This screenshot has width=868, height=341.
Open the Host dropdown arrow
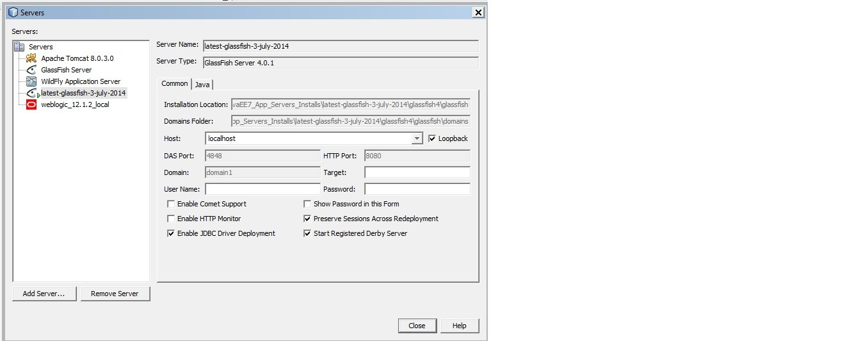[x=417, y=138]
